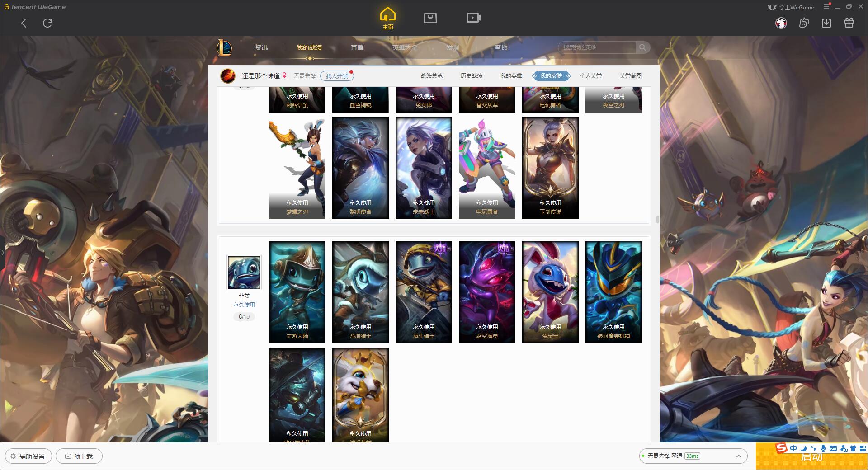The height and width of the screenshot is (470, 868).
Task: Open the 夜空之刃 skin card
Action: [613, 99]
